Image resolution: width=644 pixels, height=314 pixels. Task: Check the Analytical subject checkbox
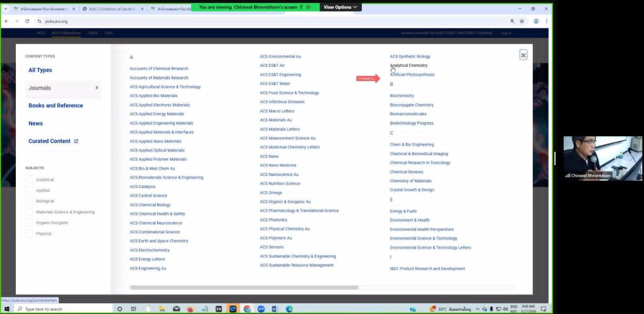(29, 180)
